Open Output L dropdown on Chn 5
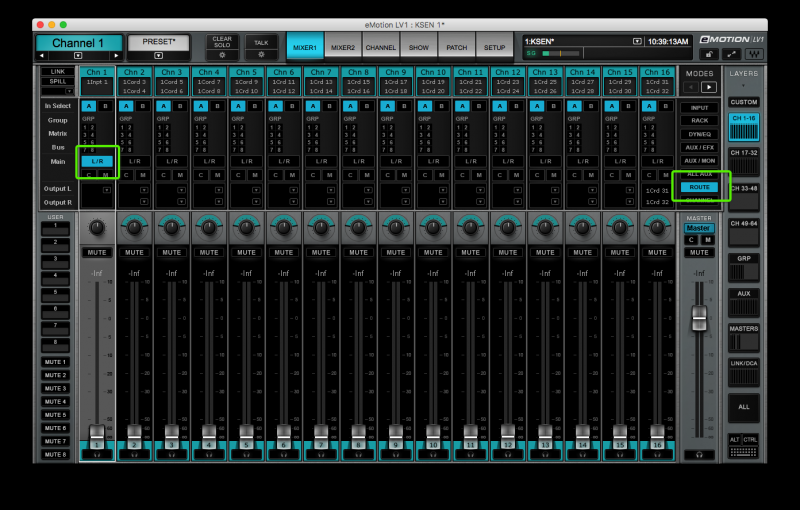The width and height of the screenshot is (800, 510). (x=256, y=190)
